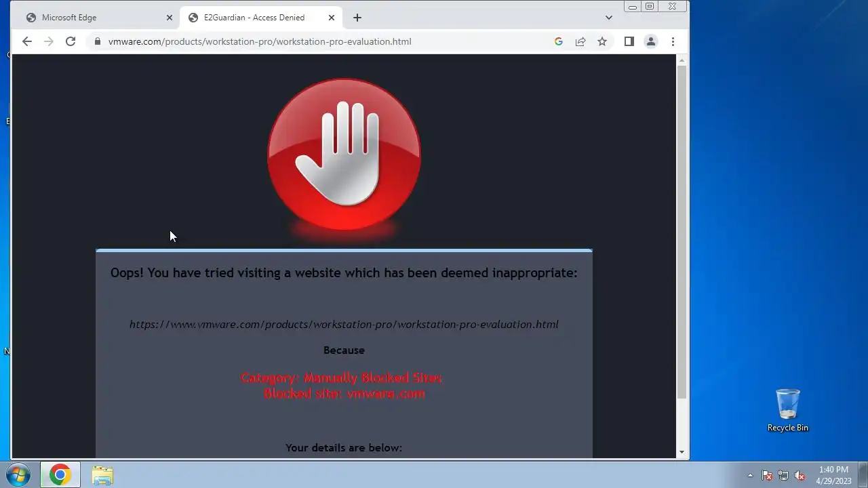
Task: View site information via the lock icon
Action: click(x=98, y=41)
